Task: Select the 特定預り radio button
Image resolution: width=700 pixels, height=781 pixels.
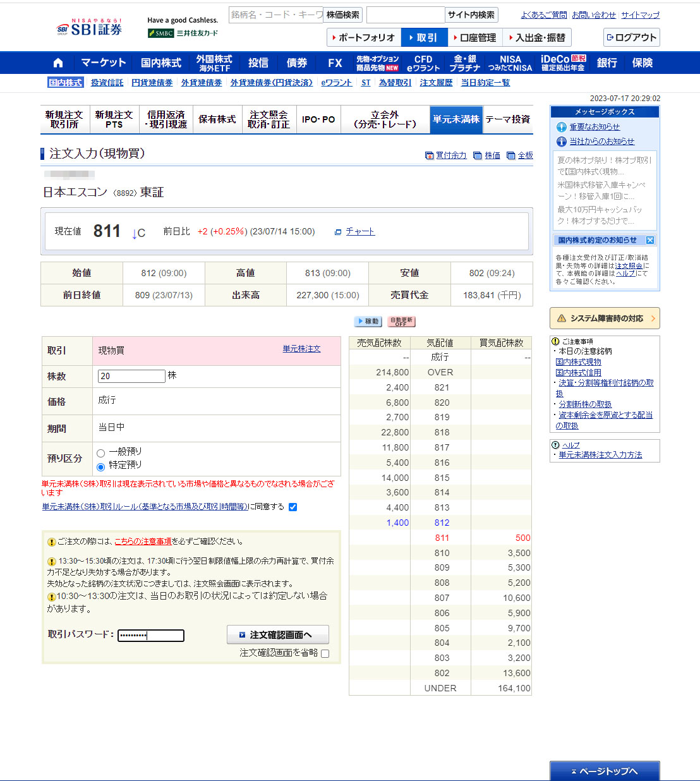Action: (x=101, y=467)
